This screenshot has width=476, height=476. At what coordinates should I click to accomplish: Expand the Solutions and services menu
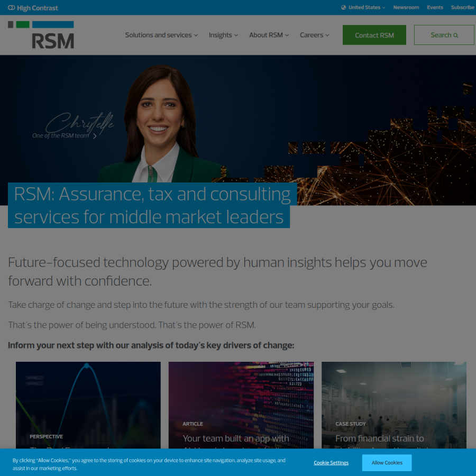click(x=161, y=35)
